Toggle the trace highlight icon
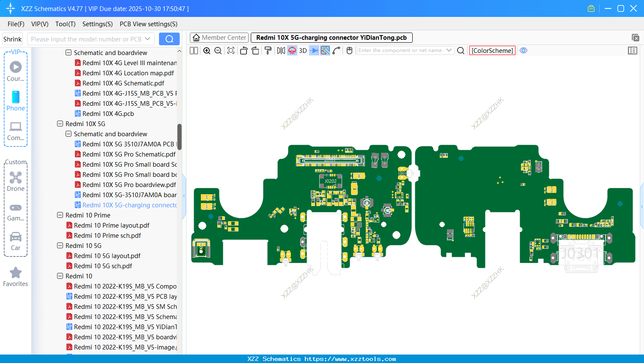The image size is (644, 363). pyautogui.click(x=325, y=50)
